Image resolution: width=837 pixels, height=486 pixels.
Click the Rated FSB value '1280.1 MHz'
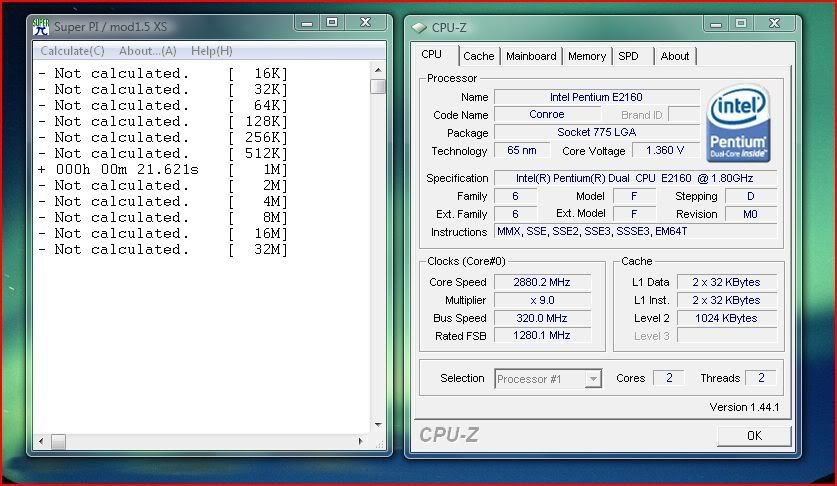542,335
